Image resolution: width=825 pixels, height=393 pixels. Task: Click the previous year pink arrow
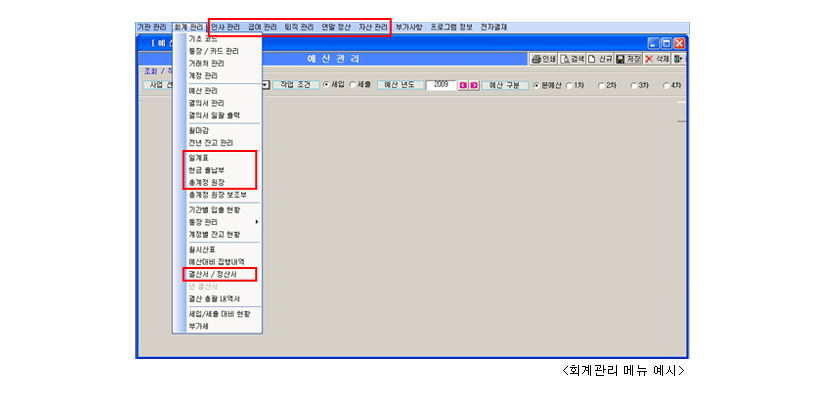(464, 85)
